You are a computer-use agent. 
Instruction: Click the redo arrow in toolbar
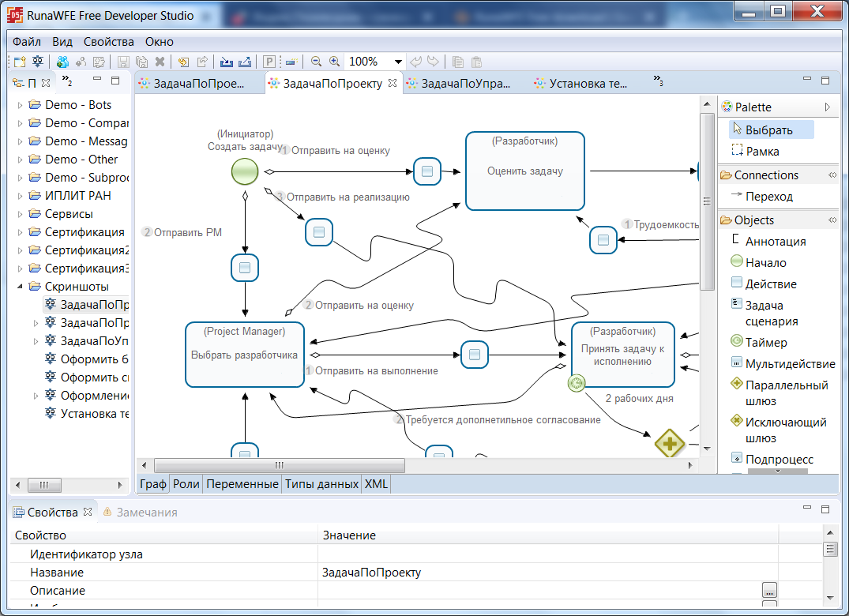[x=433, y=62]
